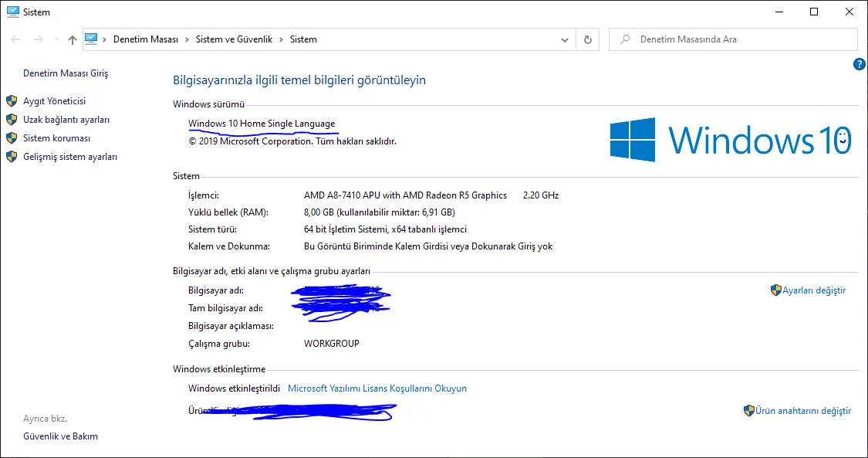The width and height of the screenshot is (868, 458).
Task: Minimize the Sistem window
Action: pos(778,12)
